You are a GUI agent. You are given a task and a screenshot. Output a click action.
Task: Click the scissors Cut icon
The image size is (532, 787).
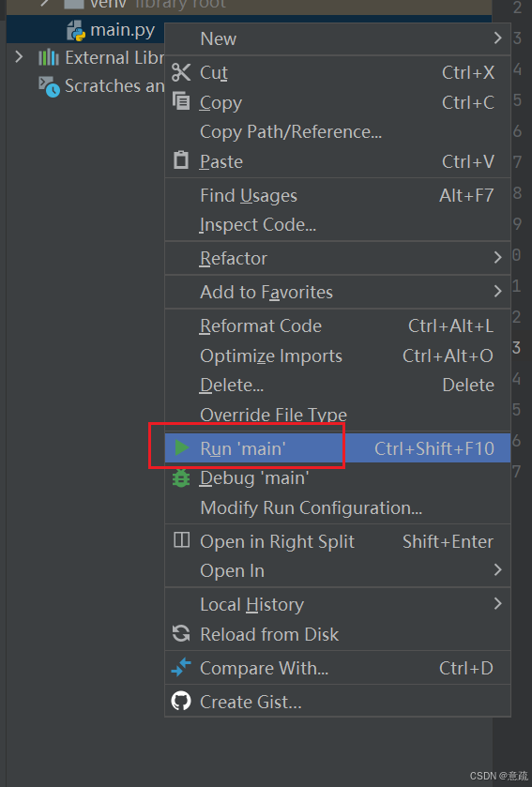coord(181,72)
